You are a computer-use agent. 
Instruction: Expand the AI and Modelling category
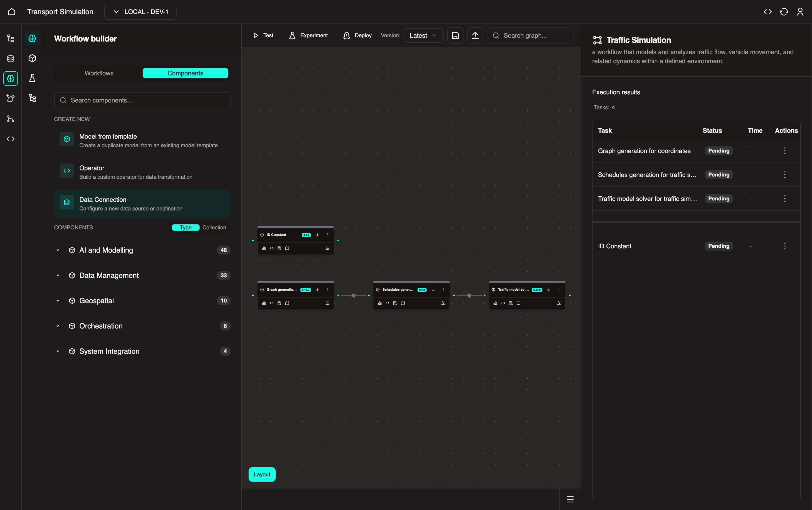(142, 250)
